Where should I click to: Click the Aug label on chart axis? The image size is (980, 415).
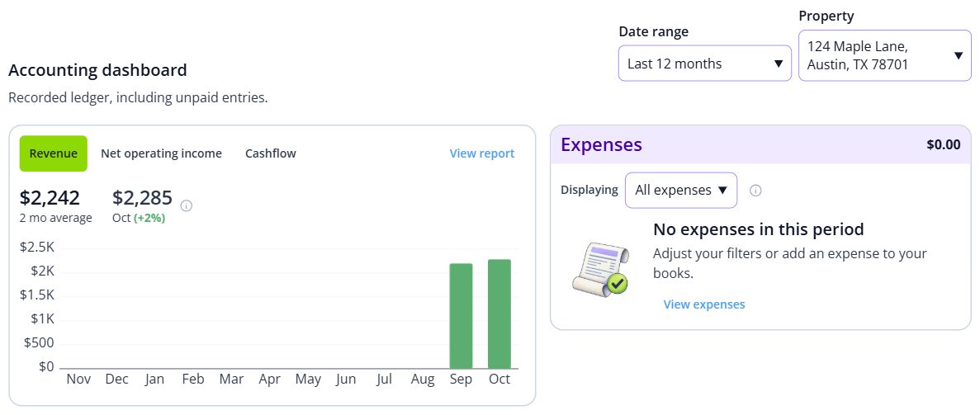tap(423, 380)
